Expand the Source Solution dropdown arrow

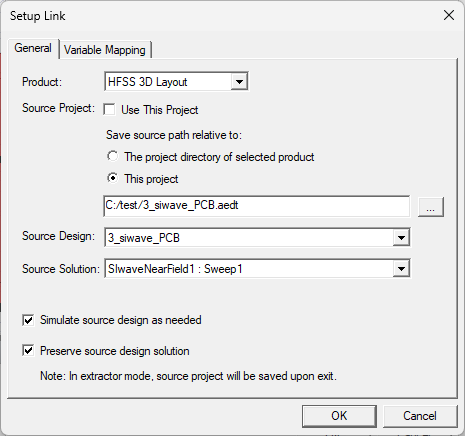click(x=401, y=269)
